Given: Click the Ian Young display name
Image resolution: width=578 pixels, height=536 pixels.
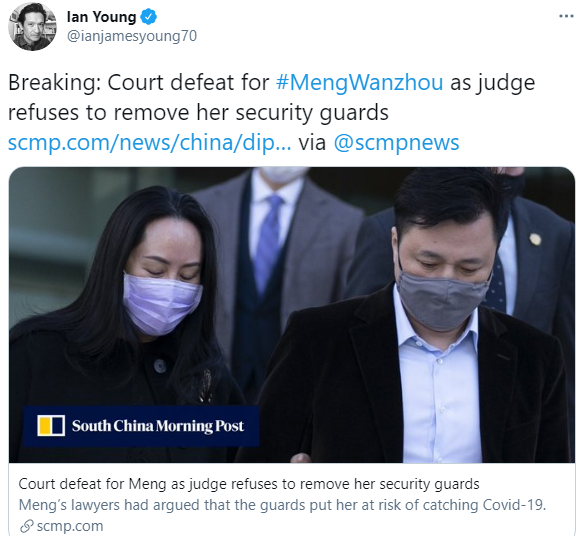Looking at the screenshot, I should 101,17.
